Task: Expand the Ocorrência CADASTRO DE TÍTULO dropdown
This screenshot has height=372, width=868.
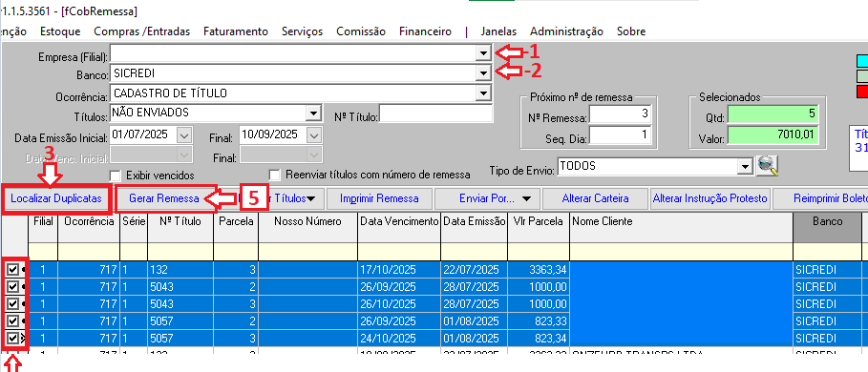Action: (x=484, y=93)
